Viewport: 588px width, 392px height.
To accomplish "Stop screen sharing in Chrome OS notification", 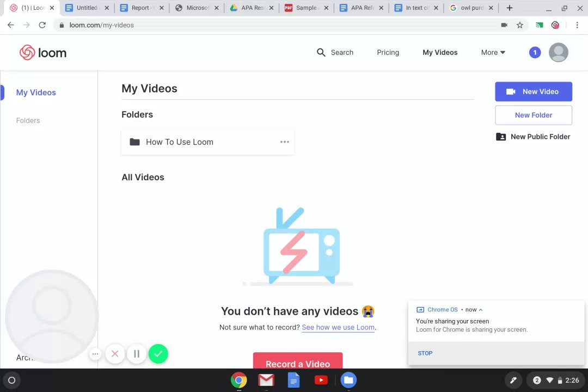I will 425,353.
